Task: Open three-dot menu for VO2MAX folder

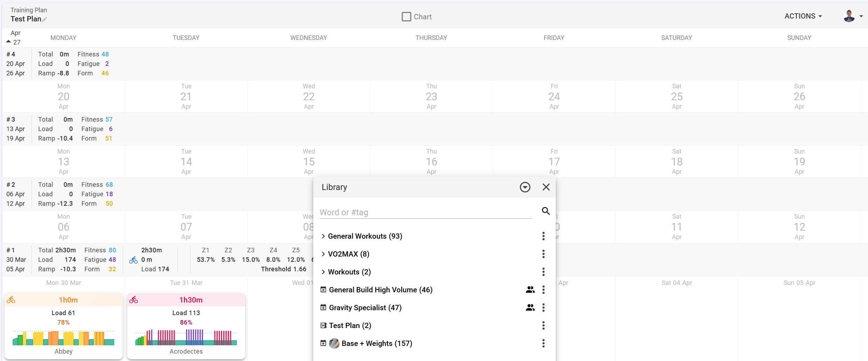Action: coord(543,254)
